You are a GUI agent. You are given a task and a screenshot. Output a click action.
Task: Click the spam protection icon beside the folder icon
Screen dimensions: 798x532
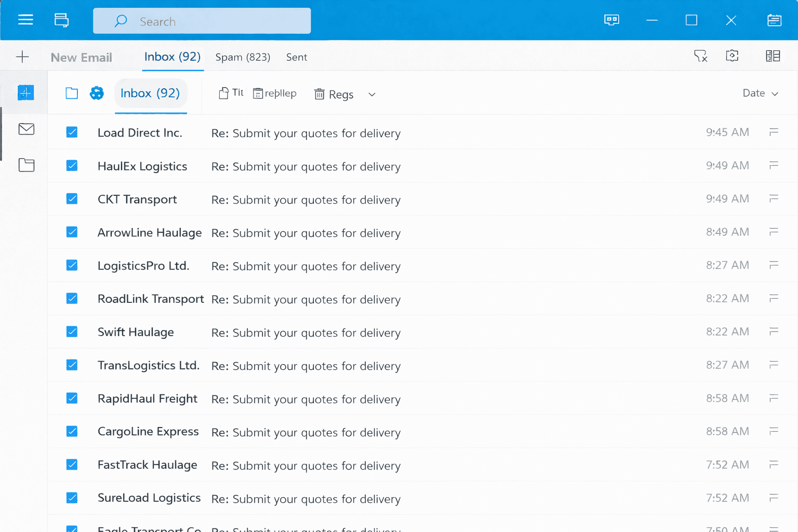coord(97,94)
